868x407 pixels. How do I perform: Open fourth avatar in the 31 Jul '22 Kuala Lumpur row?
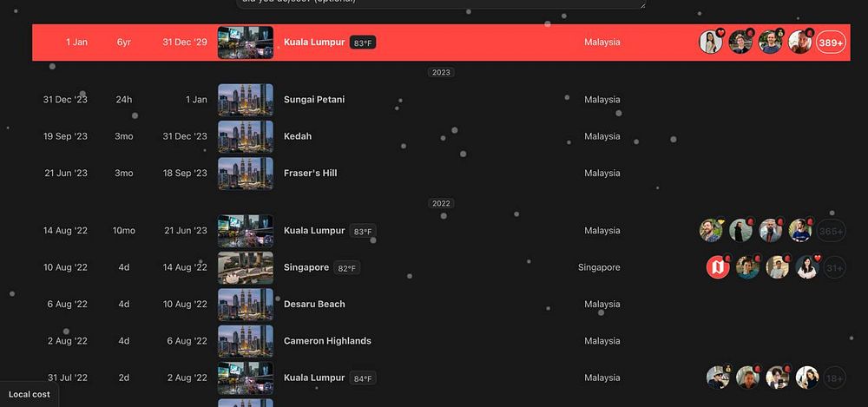807,377
